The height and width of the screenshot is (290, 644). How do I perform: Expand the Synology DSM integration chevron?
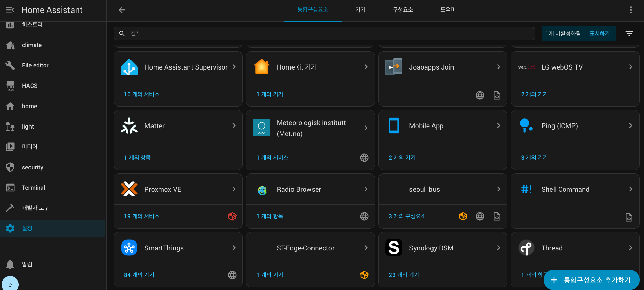[x=498, y=248]
